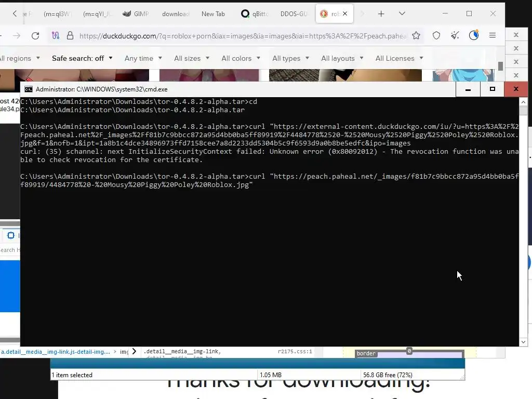Screen dimensions: 532x399
Task: Open the list-all-tabs chevron
Action: (402, 14)
